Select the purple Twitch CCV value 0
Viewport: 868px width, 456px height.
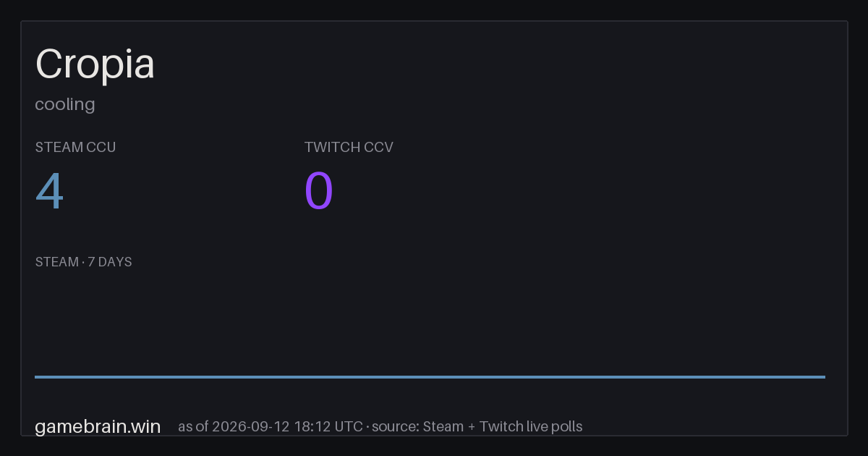[x=319, y=192]
